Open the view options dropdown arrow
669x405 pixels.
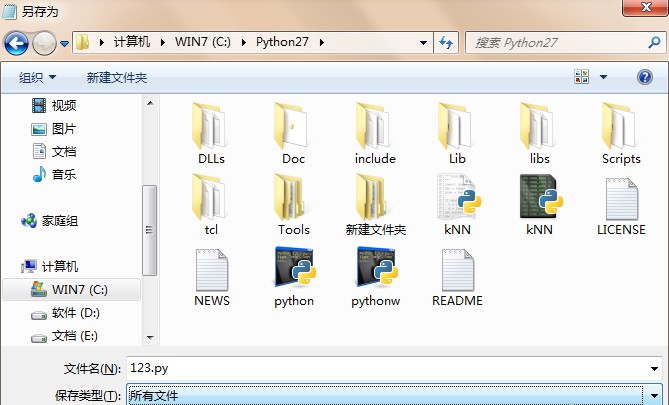(x=603, y=77)
